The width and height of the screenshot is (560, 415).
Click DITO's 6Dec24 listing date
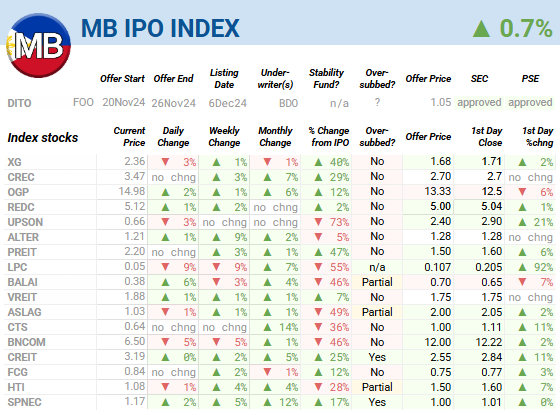[228, 103]
